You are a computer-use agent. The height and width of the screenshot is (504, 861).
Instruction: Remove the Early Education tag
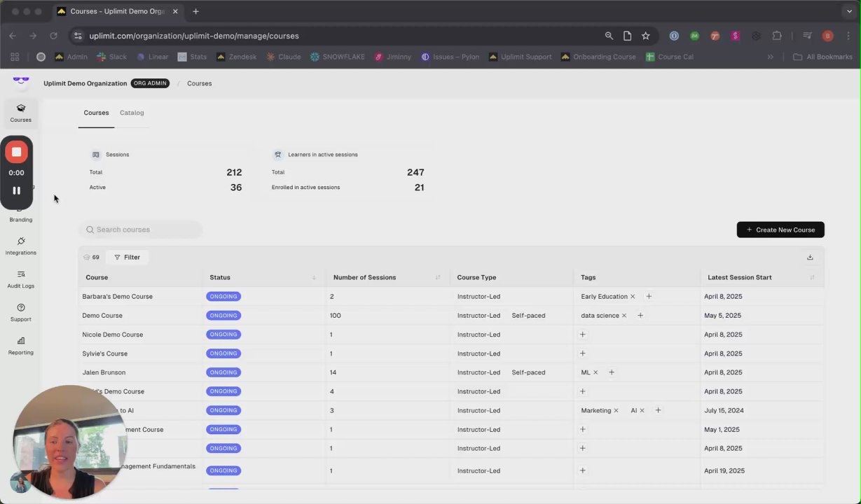[633, 297]
